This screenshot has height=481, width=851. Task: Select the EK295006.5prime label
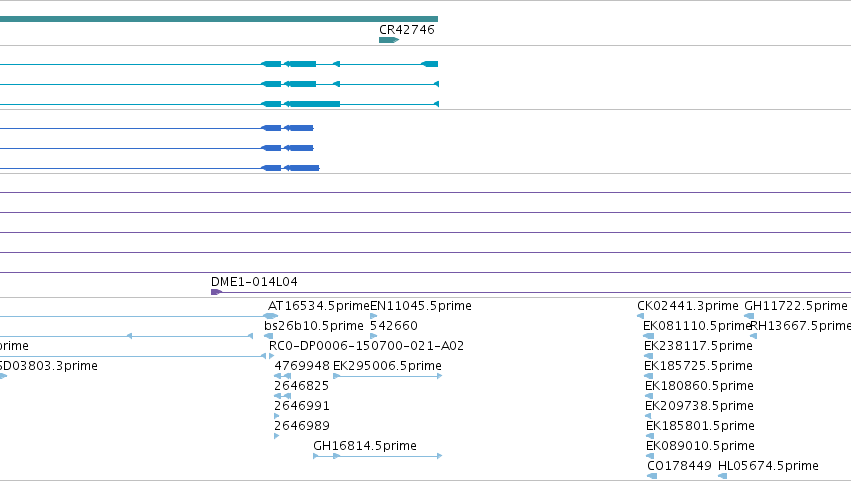coord(387,366)
